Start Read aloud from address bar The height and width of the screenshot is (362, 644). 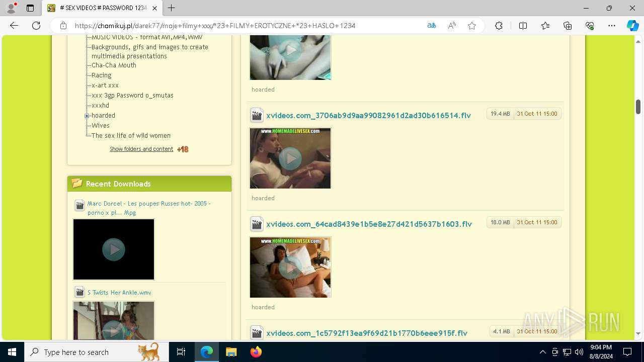tap(452, 26)
